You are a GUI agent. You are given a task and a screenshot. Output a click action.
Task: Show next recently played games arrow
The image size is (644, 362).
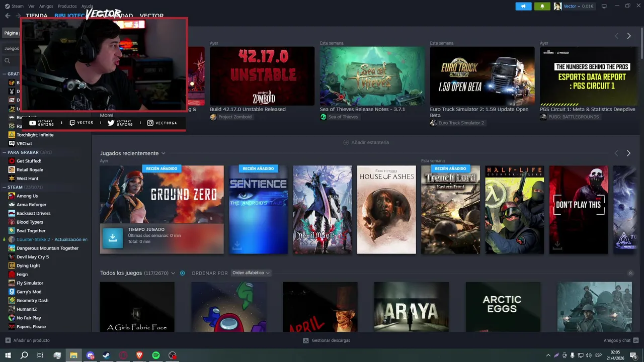628,153
